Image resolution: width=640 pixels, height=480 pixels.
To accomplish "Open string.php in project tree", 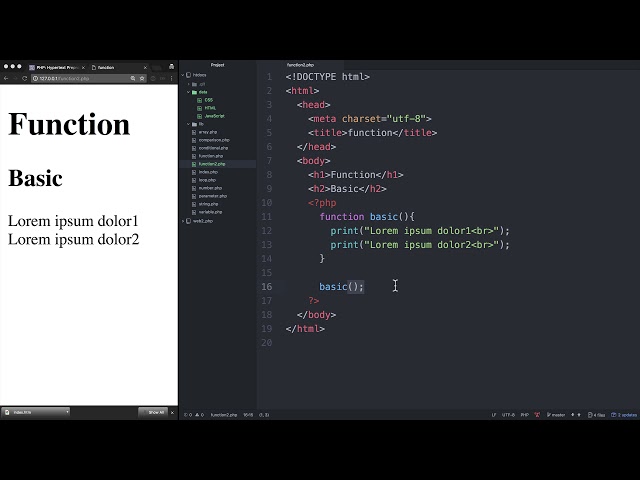I will [x=208, y=204].
